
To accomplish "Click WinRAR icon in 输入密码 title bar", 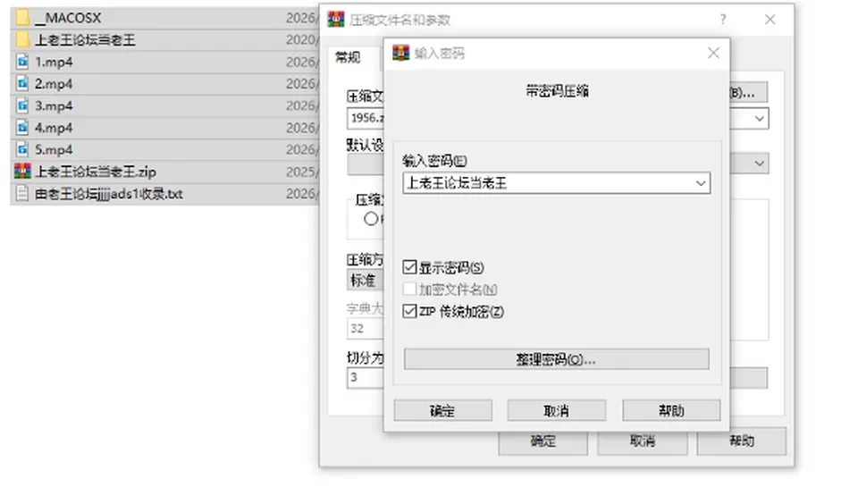I will 401,53.
